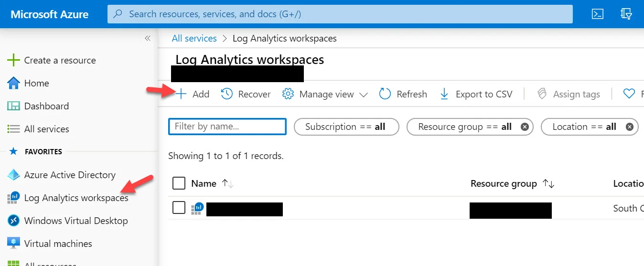The height and width of the screenshot is (266, 644).
Task: Click the Virtual machines icon
Action: [x=13, y=244]
